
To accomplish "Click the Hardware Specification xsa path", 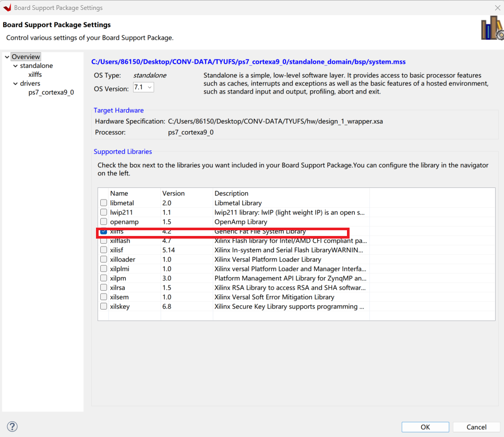I will click(275, 121).
